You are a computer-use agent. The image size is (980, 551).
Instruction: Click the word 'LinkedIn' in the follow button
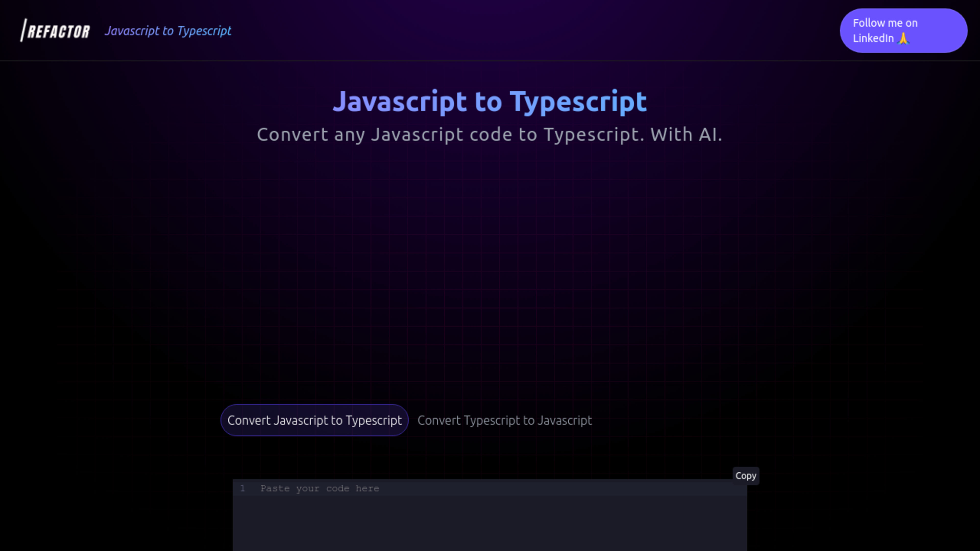click(873, 39)
